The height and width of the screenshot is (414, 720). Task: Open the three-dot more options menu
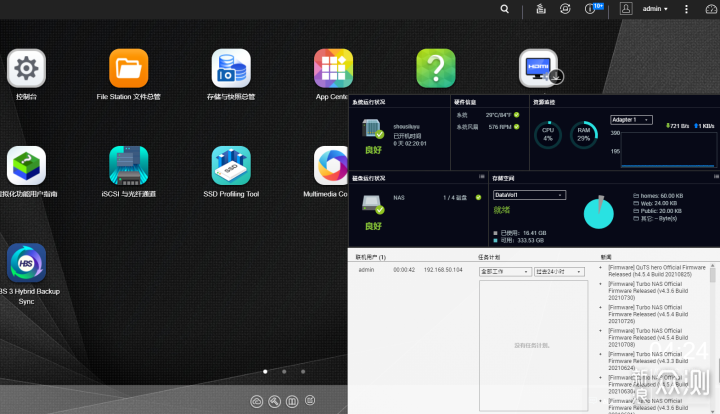pos(686,9)
